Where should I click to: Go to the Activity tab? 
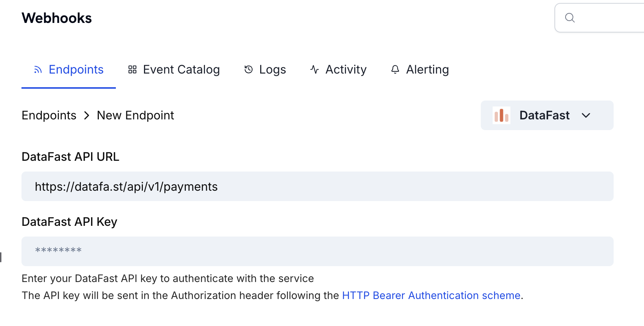[x=338, y=69]
